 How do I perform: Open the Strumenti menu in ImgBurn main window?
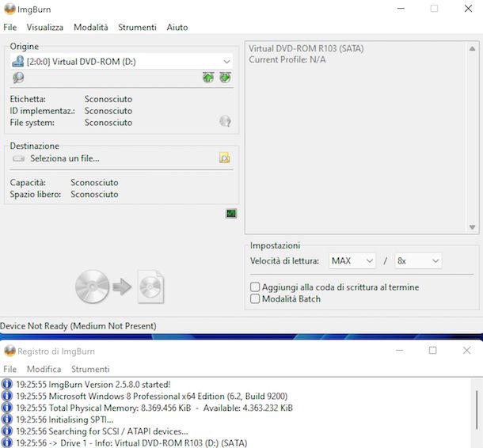(x=137, y=28)
